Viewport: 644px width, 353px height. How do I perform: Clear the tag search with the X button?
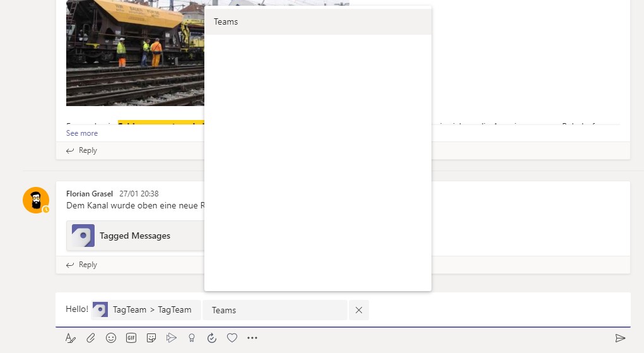point(359,310)
